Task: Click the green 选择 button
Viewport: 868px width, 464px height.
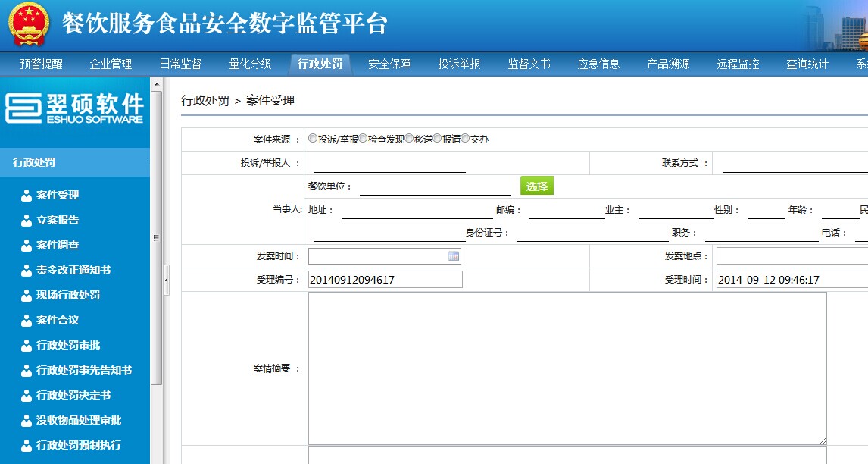Action: click(x=536, y=186)
